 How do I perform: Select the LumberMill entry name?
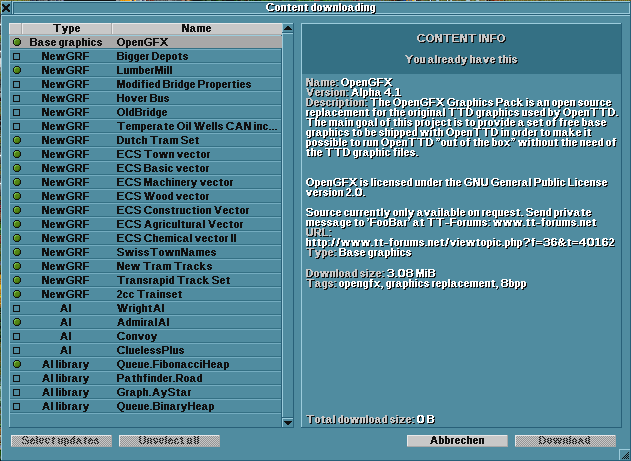pos(144,70)
